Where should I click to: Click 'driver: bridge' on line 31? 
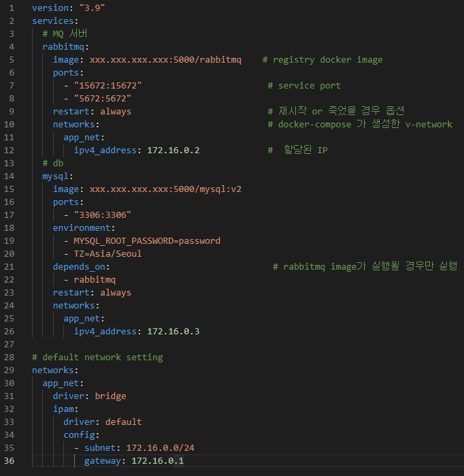[89, 396]
